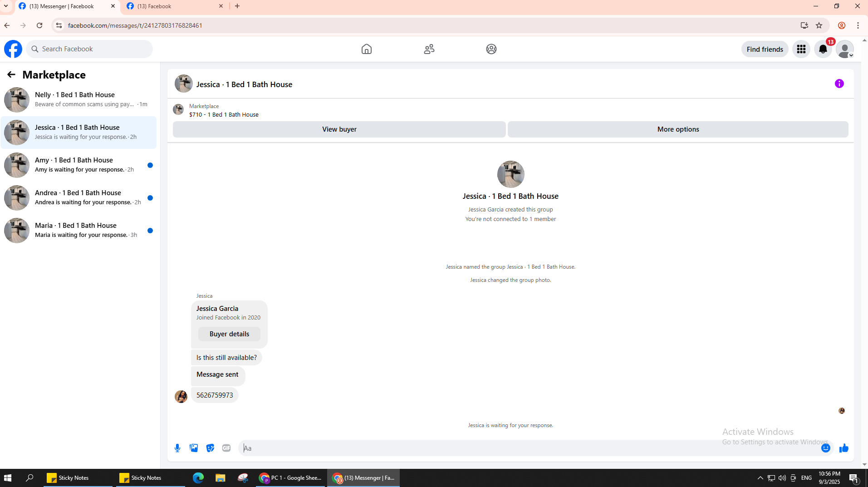This screenshot has height=487, width=868.
Task: Bookmark this page with star icon
Action: coord(819,25)
